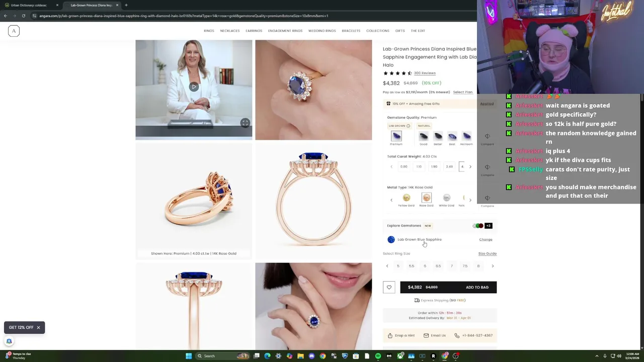644x362 pixels.
Task: Show previous metal type options
Action: coord(391,200)
